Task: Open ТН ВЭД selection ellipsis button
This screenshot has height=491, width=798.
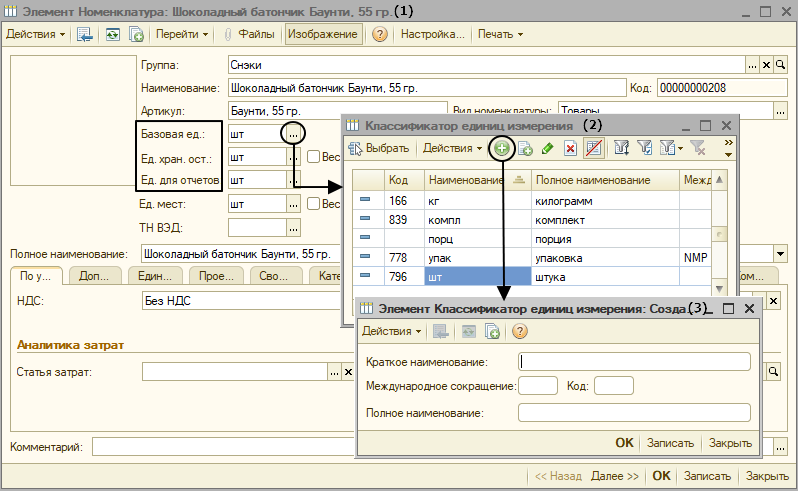Action: 293,228
